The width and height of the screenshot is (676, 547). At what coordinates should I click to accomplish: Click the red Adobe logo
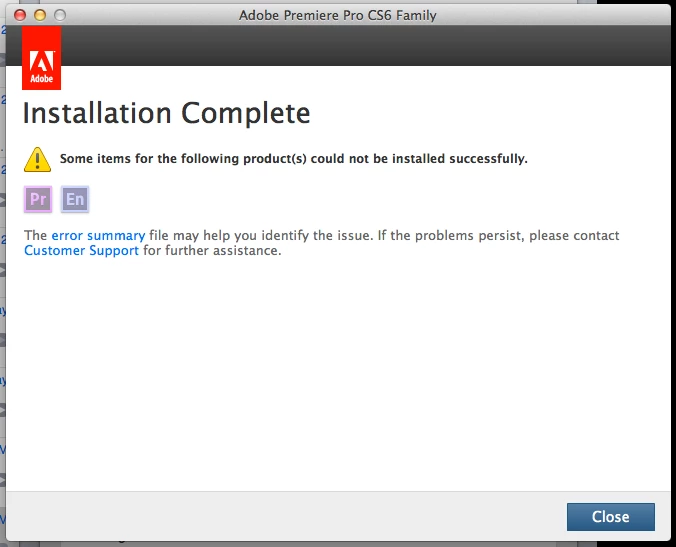(x=41, y=58)
